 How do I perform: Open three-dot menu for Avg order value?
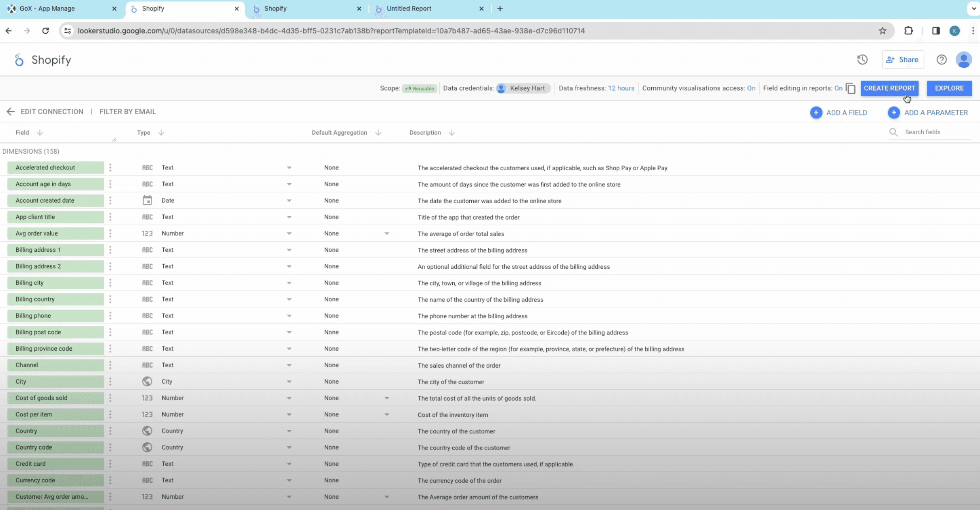[x=110, y=233]
